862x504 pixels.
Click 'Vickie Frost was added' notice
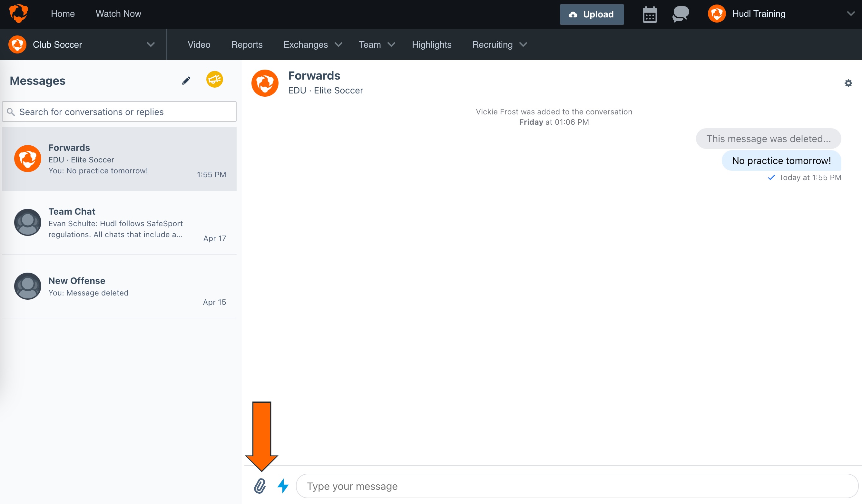(x=554, y=111)
